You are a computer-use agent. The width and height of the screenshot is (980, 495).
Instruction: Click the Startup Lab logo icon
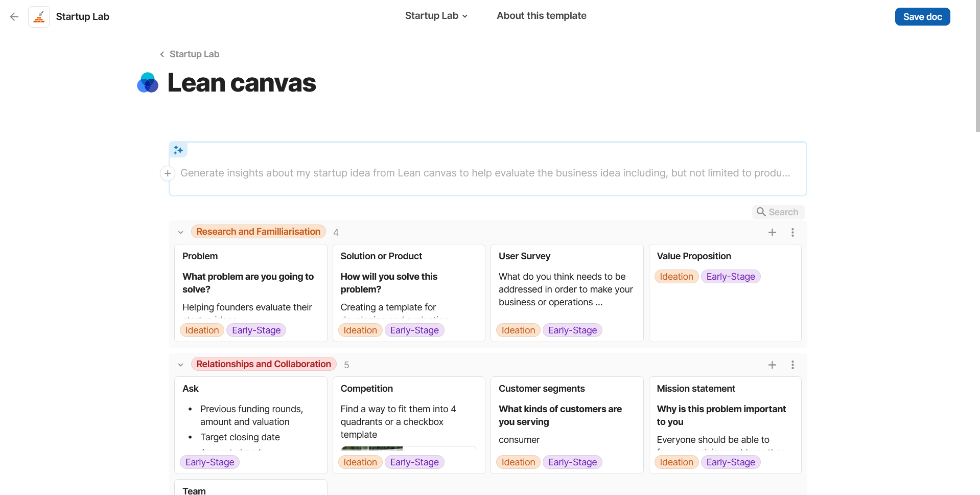39,17
